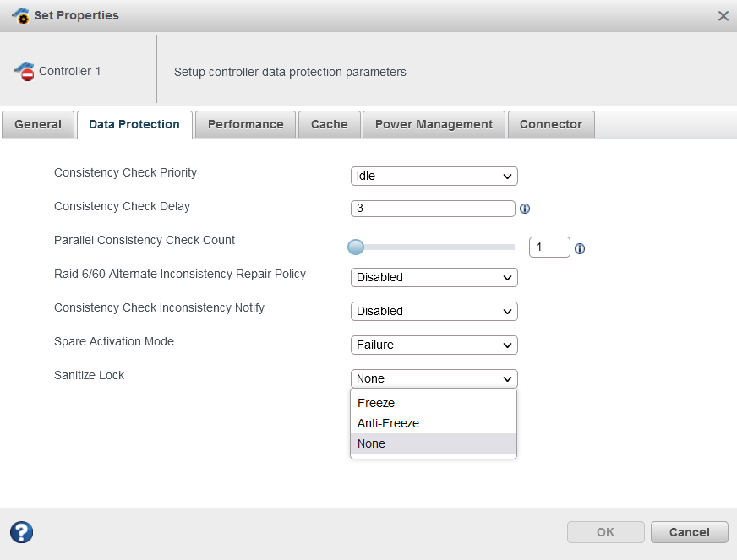This screenshot has height=560, width=737.
Task: Open the Consistency Check Priority dropdown
Action: [434, 176]
